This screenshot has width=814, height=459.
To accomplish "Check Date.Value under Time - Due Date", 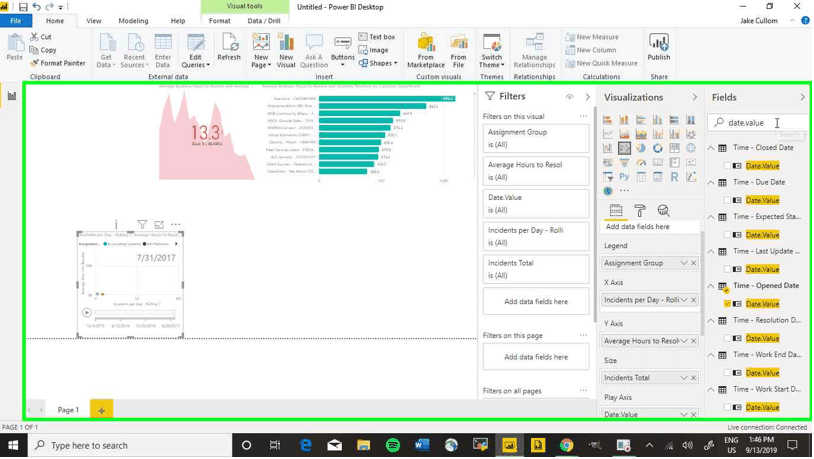I will (x=727, y=200).
